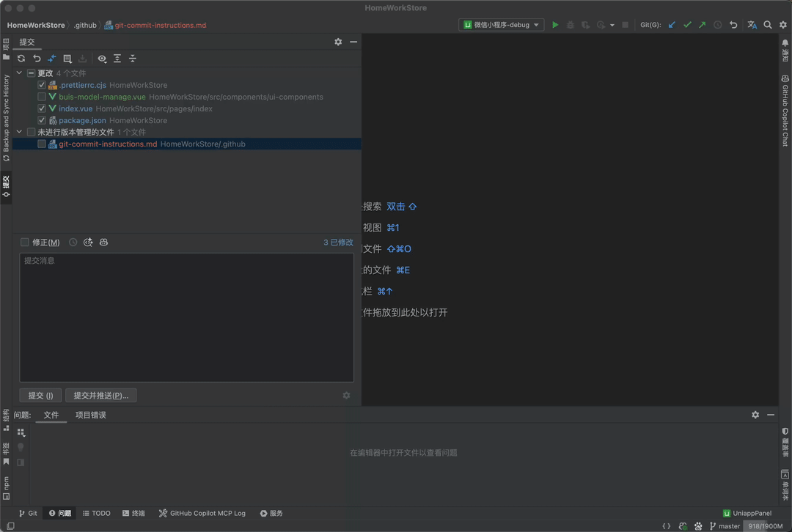Click the 提交并推送(P)... button
The image size is (792, 532).
[101, 395]
